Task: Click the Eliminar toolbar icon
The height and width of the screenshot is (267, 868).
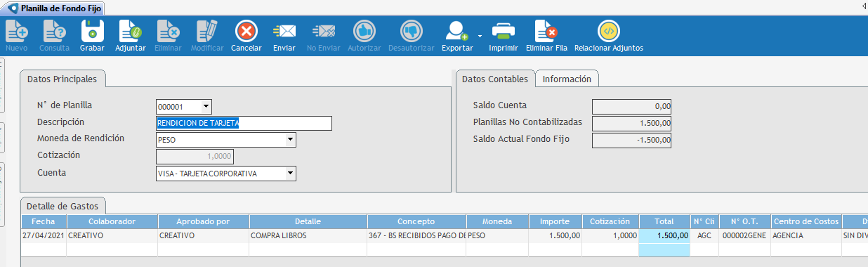Action: [168, 32]
